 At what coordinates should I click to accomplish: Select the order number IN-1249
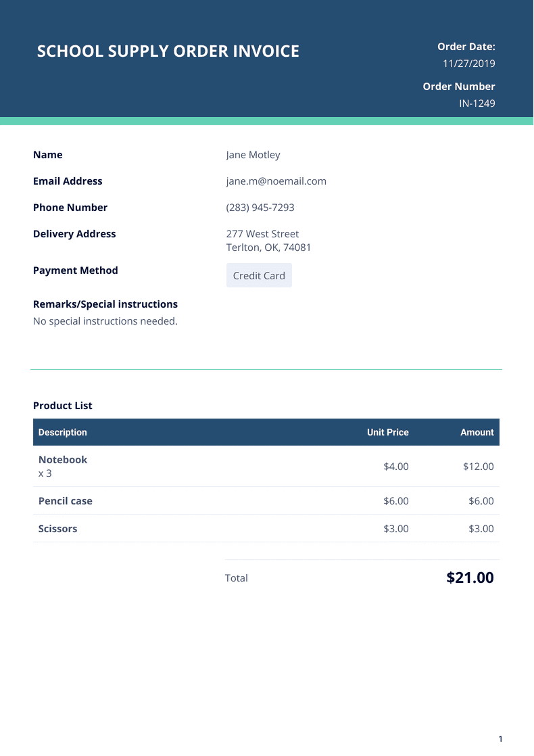click(x=477, y=103)
